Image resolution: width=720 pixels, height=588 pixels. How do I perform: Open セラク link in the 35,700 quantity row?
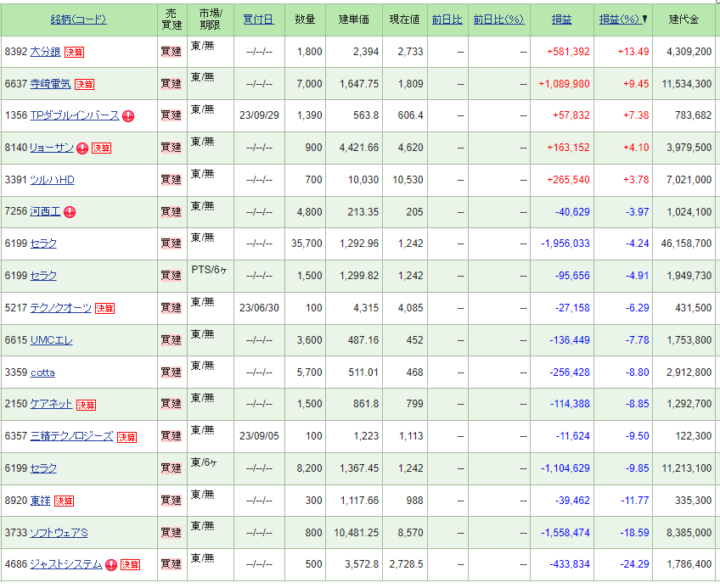point(43,244)
